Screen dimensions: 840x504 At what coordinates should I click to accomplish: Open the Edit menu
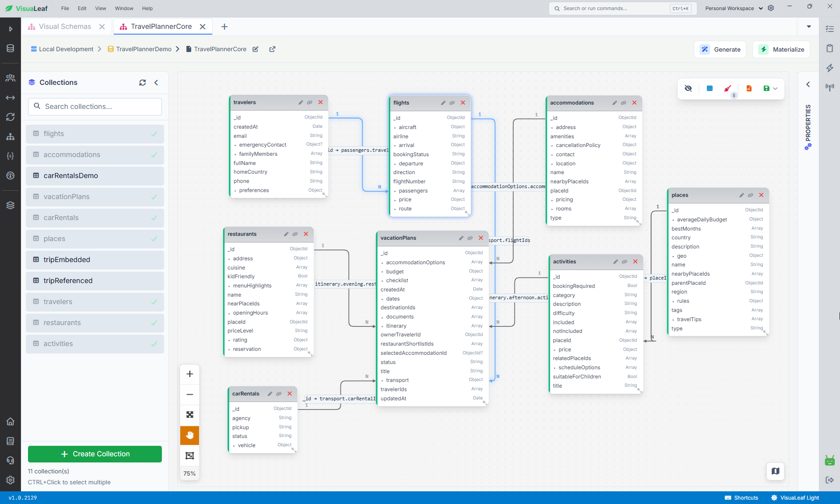[x=82, y=8]
